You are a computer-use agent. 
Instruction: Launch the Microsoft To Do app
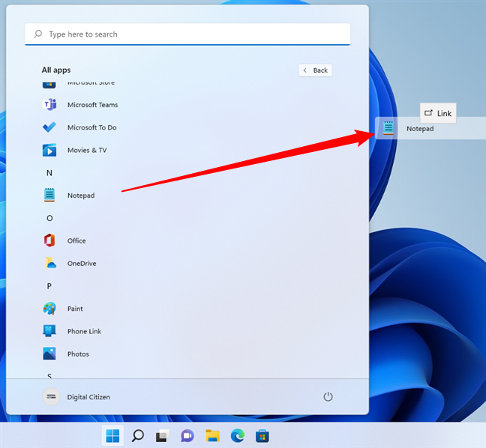click(x=91, y=127)
